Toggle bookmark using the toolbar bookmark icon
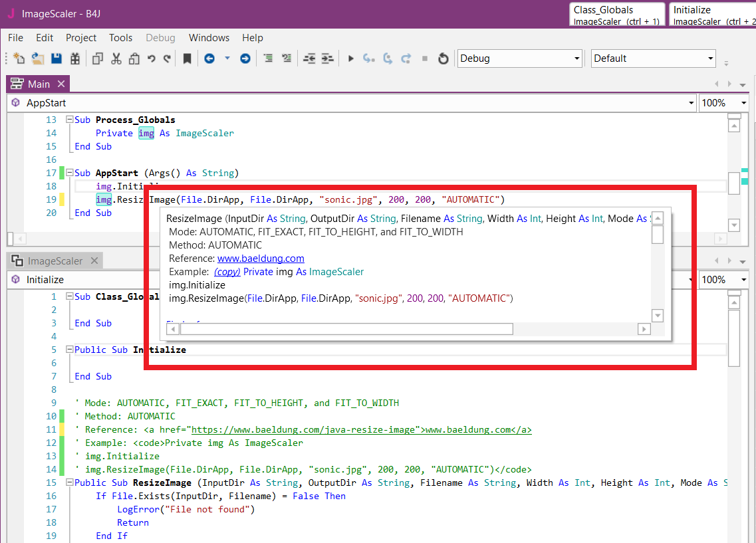This screenshot has height=543, width=756. (188, 58)
